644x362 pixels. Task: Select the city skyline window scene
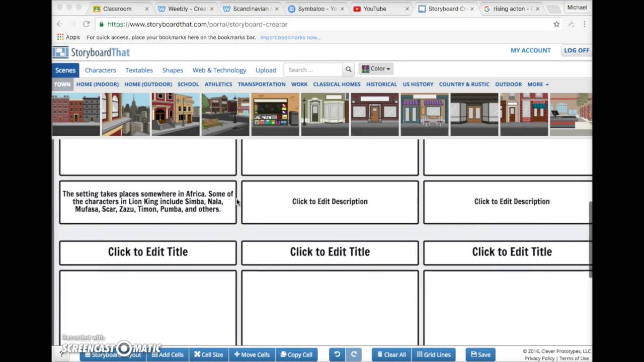126,114
